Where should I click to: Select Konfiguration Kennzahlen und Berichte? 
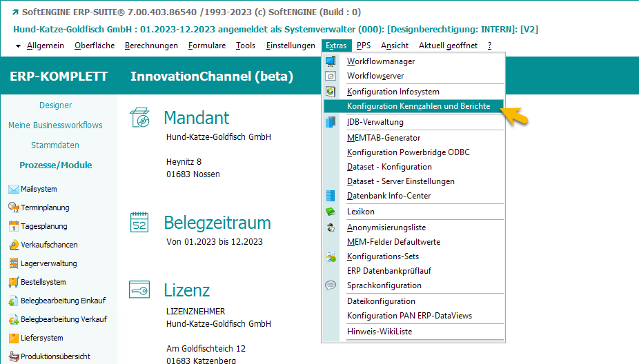(x=418, y=106)
